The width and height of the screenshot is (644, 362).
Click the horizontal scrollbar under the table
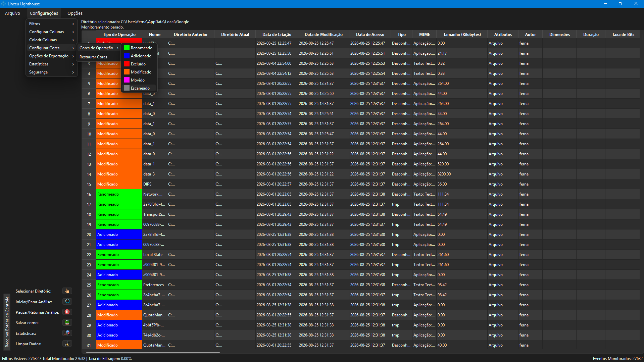[153, 352]
